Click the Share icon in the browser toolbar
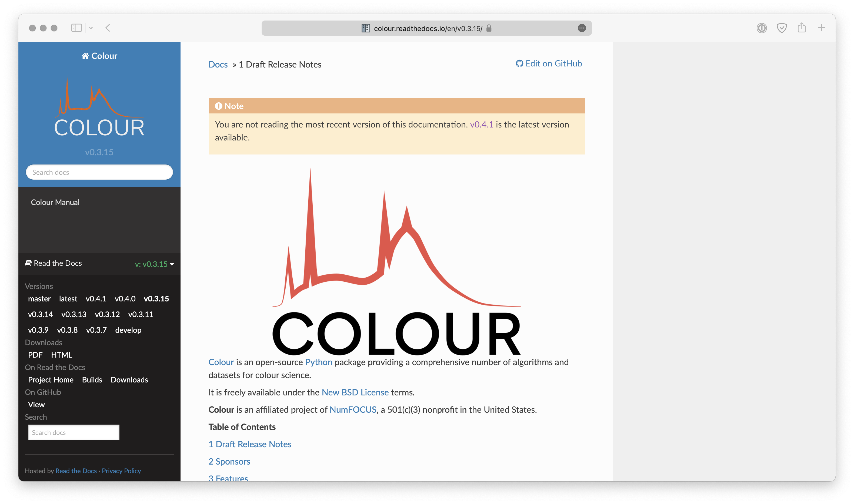Screen dimensions: 854x504 coord(802,28)
